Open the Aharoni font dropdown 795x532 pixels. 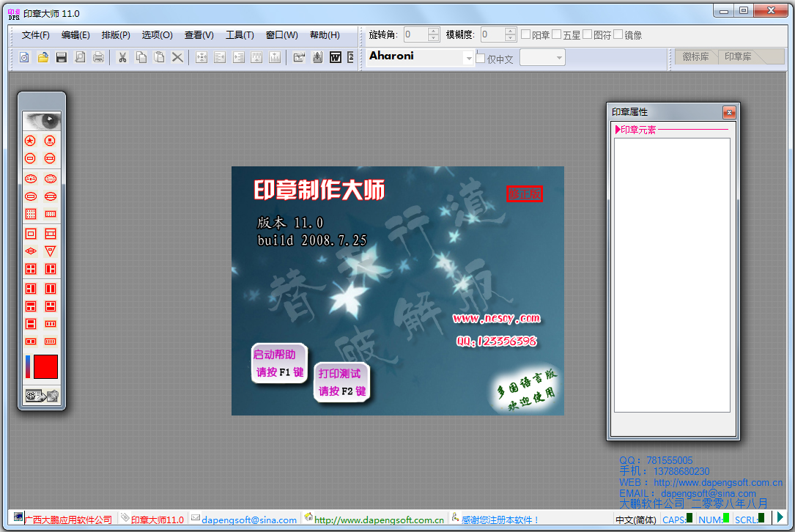pyautogui.click(x=469, y=59)
